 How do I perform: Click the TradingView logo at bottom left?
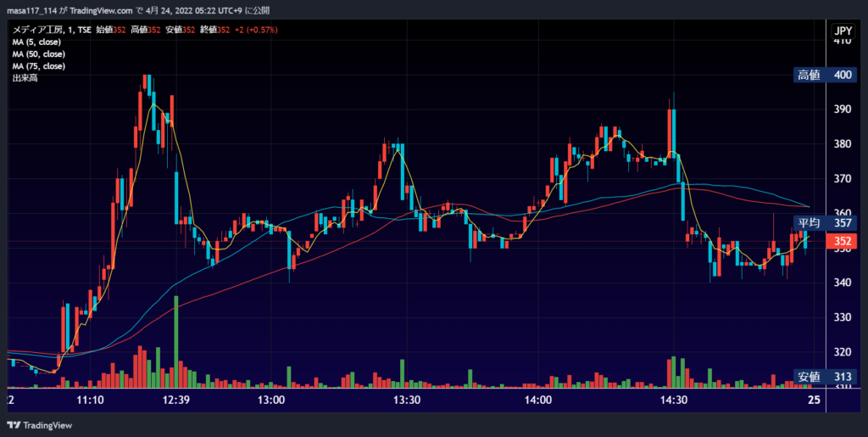pyautogui.click(x=39, y=425)
